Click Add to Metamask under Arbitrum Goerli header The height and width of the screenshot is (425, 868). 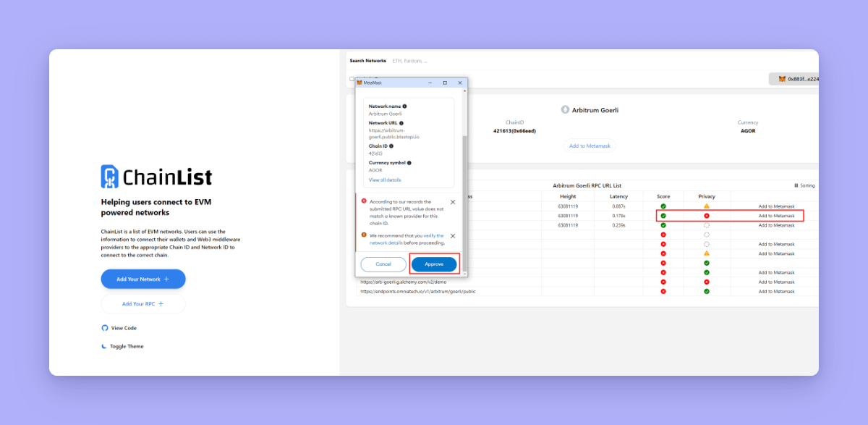click(x=590, y=146)
